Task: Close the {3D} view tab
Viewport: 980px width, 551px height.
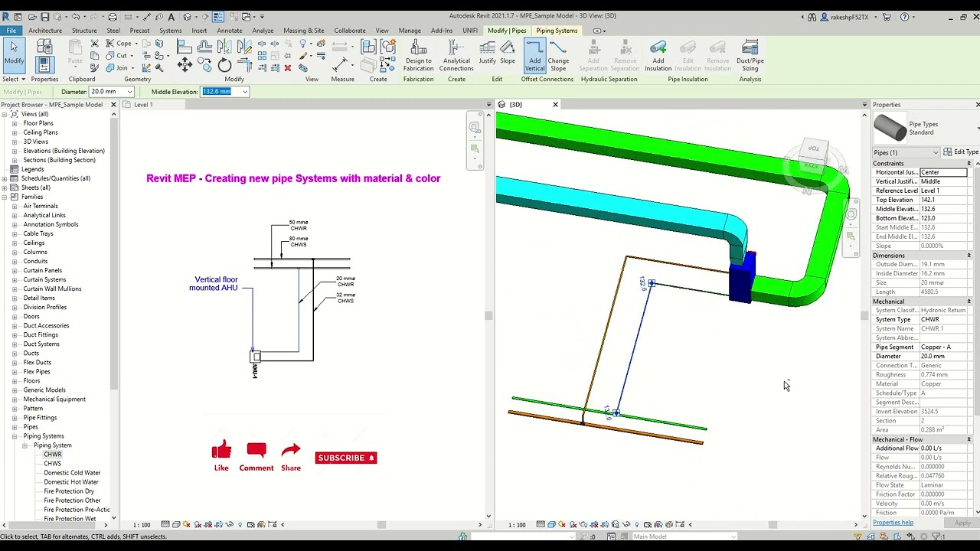Action: (555, 105)
